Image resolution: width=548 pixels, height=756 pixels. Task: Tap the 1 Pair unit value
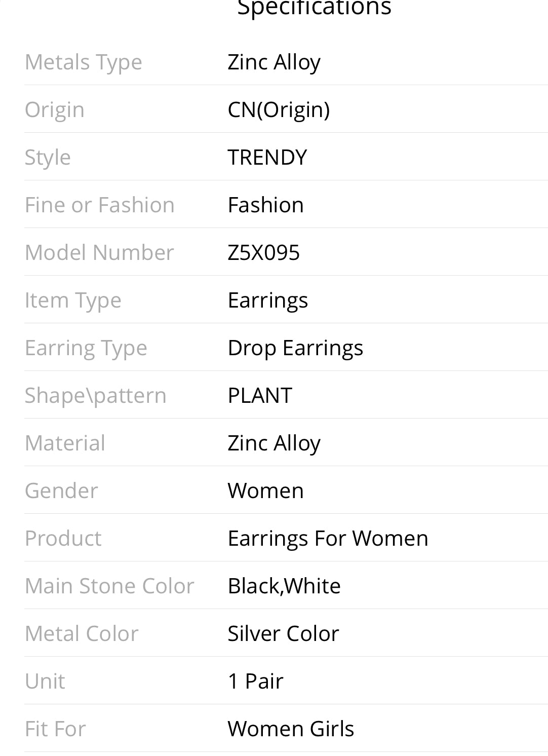coord(255,682)
